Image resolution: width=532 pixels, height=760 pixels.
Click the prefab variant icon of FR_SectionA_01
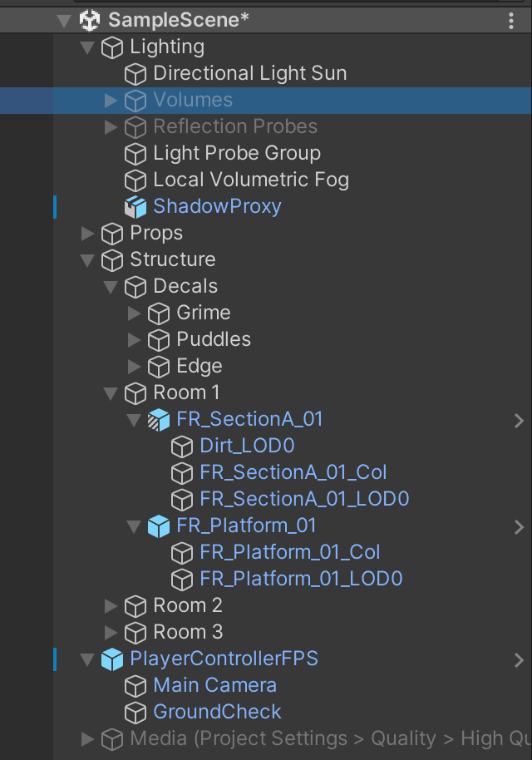coord(158,419)
